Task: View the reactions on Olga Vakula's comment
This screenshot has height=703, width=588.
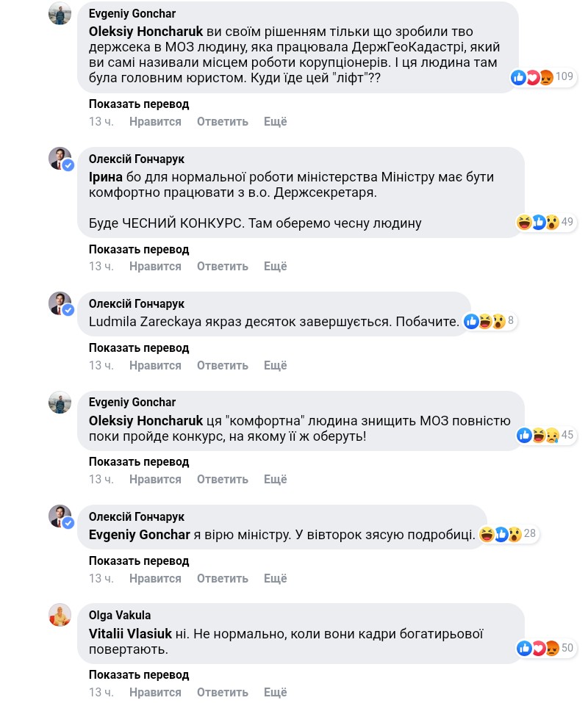Action: tap(543, 648)
